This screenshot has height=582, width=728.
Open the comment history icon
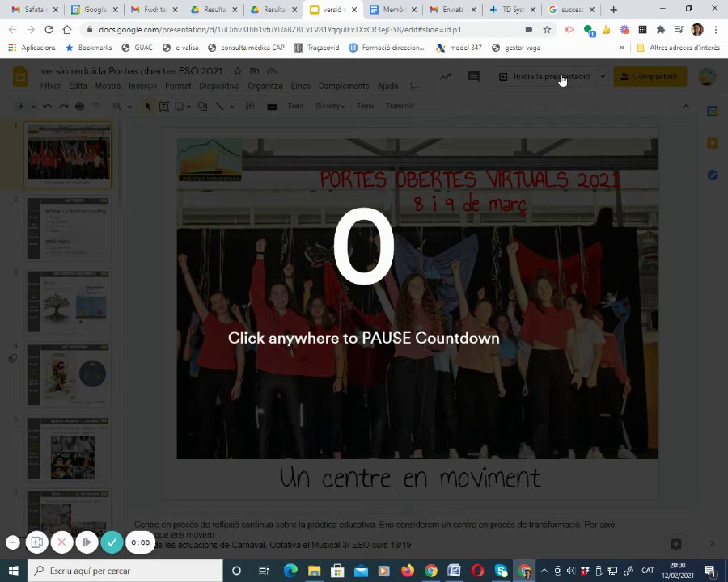click(473, 77)
